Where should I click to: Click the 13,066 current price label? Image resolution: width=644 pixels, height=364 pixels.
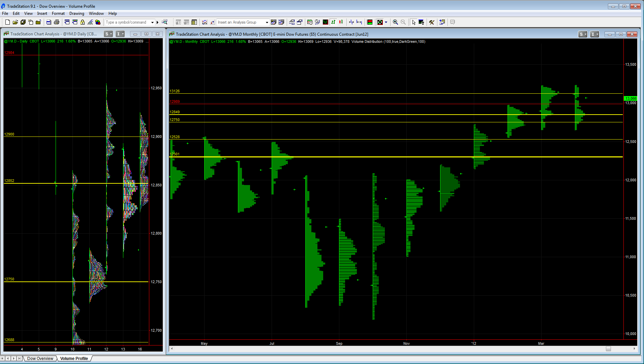click(x=631, y=98)
